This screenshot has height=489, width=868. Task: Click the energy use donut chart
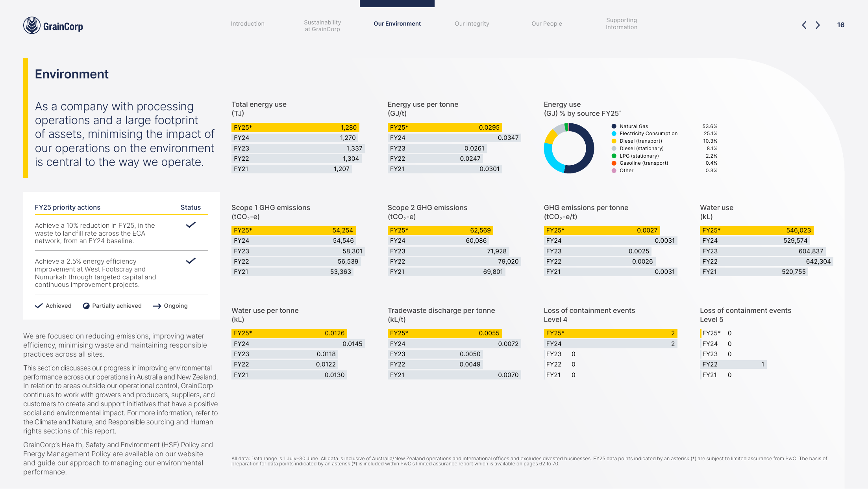(x=569, y=148)
